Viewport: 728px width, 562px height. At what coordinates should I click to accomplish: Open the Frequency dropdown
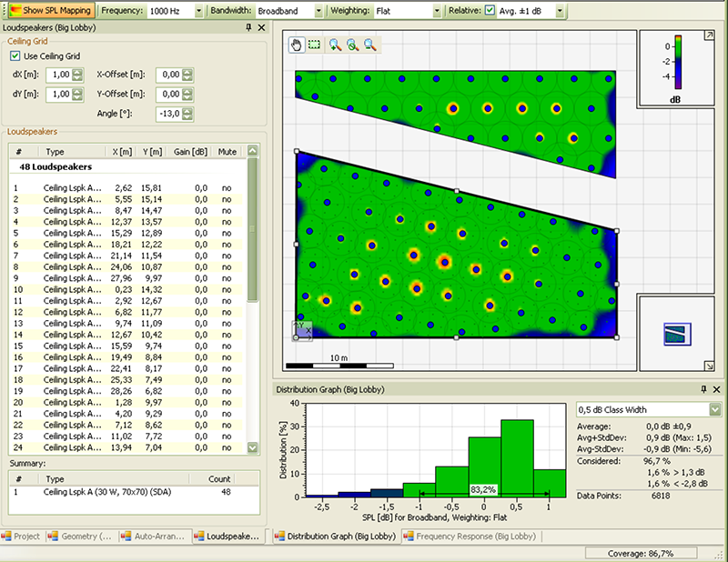click(x=198, y=11)
